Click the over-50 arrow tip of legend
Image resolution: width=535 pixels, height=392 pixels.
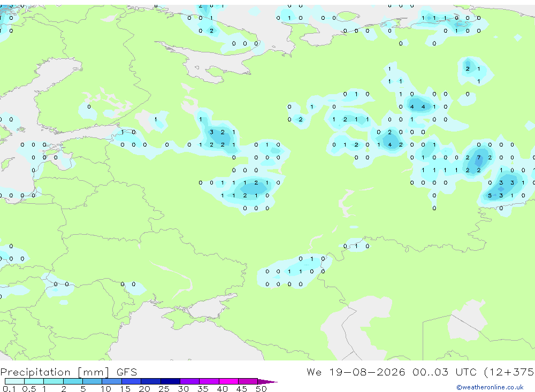267,381
